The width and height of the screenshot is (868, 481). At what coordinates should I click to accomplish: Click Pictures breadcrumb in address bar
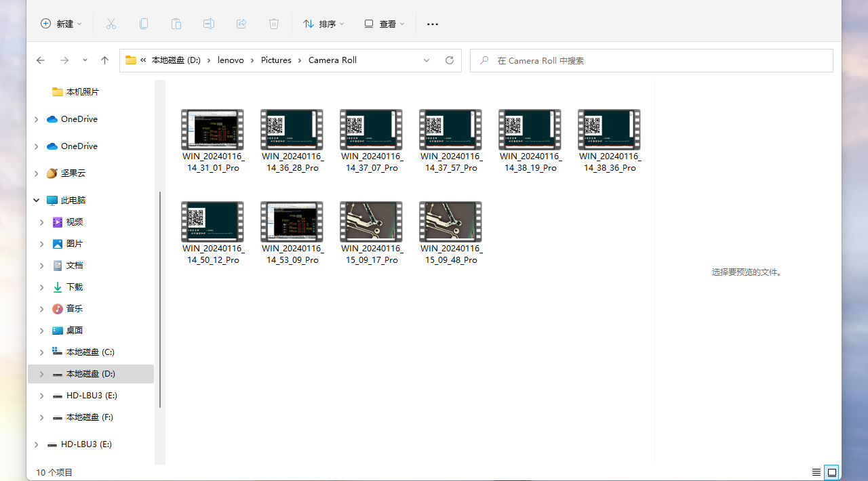(x=276, y=60)
